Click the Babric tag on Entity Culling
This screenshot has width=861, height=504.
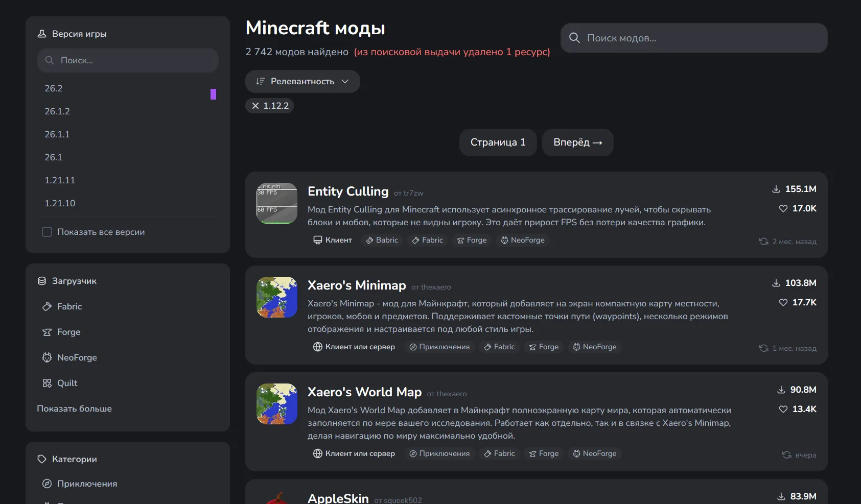click(382, 240)
